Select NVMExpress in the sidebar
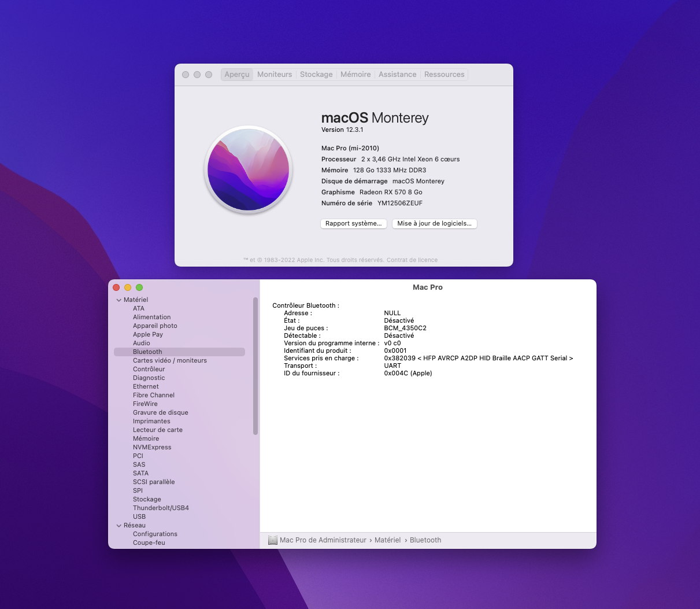 (x=152, y=447)
